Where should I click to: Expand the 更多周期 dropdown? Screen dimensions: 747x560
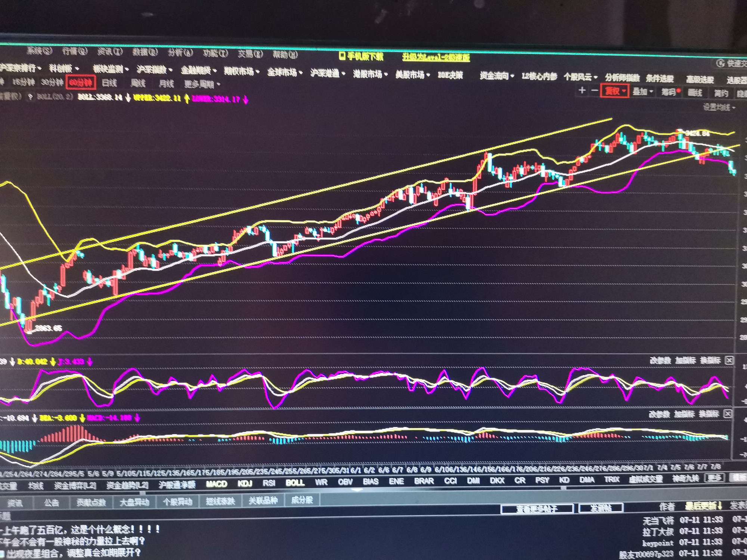202,84
